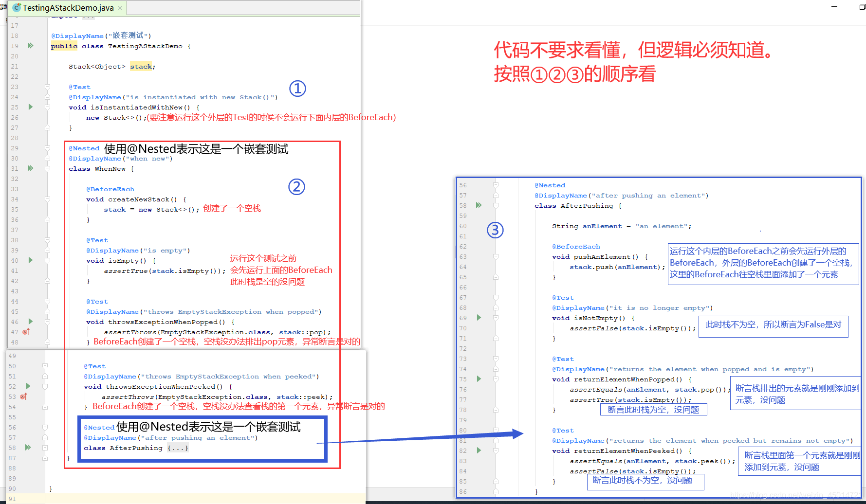Click the '@BeforeEach' annotation on line 33
Image resolution: width=866 pixels, height=504 pixels.
[111, 189]
